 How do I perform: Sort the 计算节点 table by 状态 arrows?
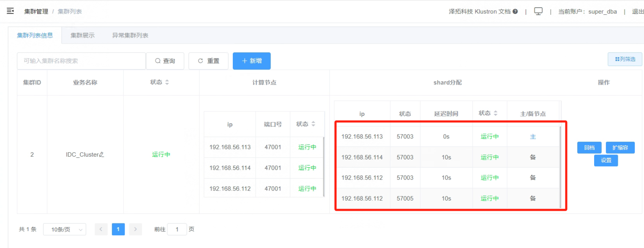click(313, 124)
